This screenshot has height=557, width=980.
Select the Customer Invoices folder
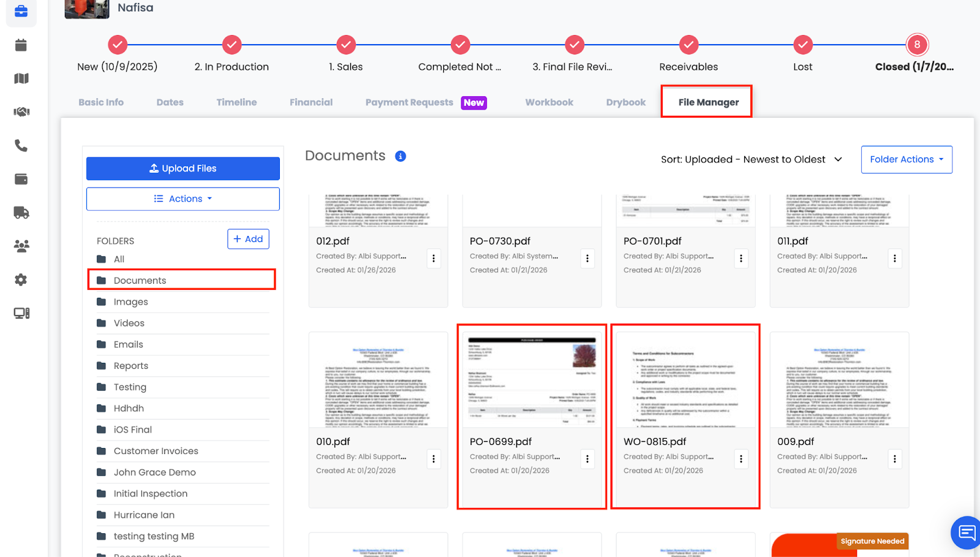click(156, 451)
